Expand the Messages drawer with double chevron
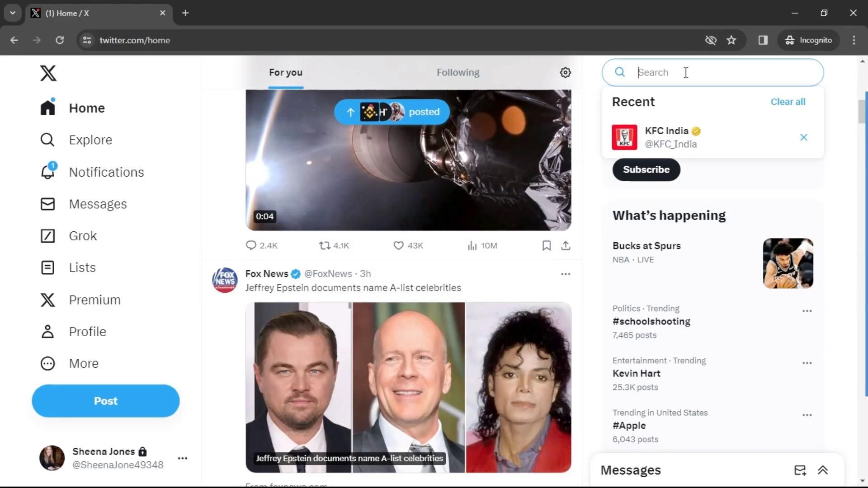 (823, 470)
